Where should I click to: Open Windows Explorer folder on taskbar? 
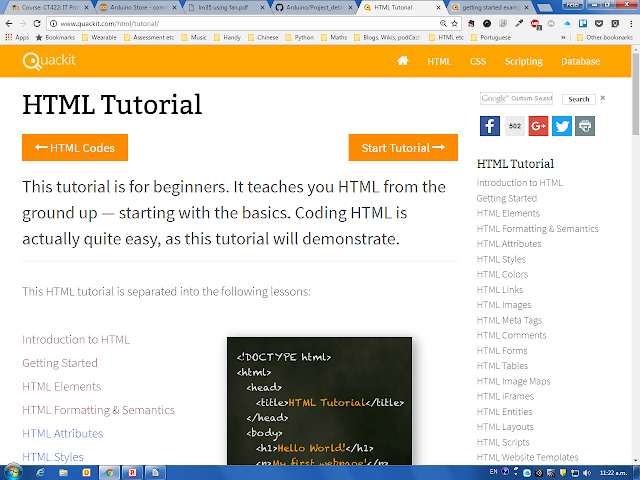63,473
